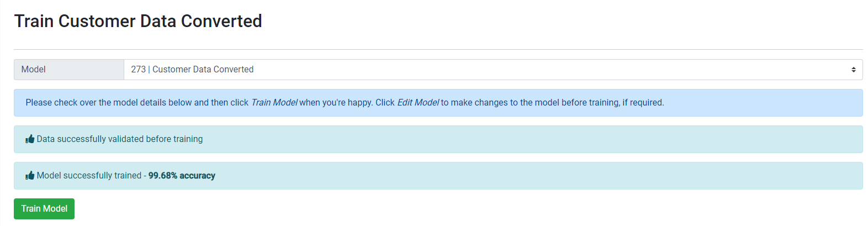Expand the Model dropdown arrow
868x226 pixels.
tap(853, 70)
